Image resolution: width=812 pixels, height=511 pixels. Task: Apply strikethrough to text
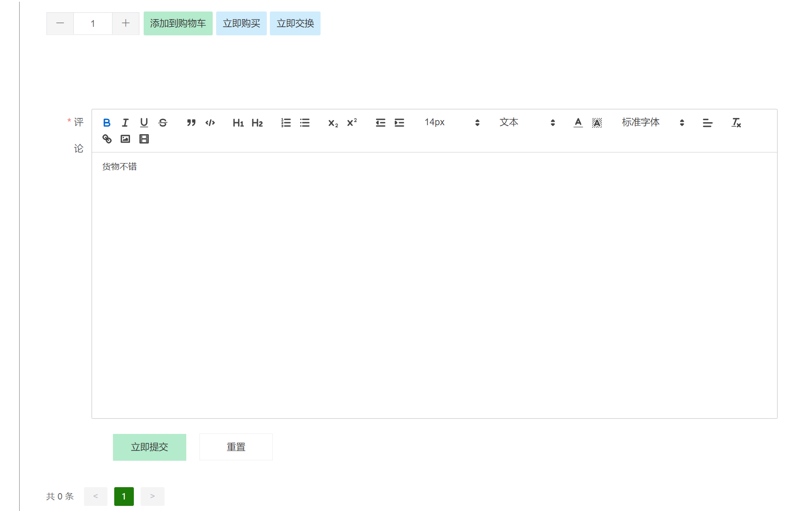pyautogui.click(x=163, y=123)
